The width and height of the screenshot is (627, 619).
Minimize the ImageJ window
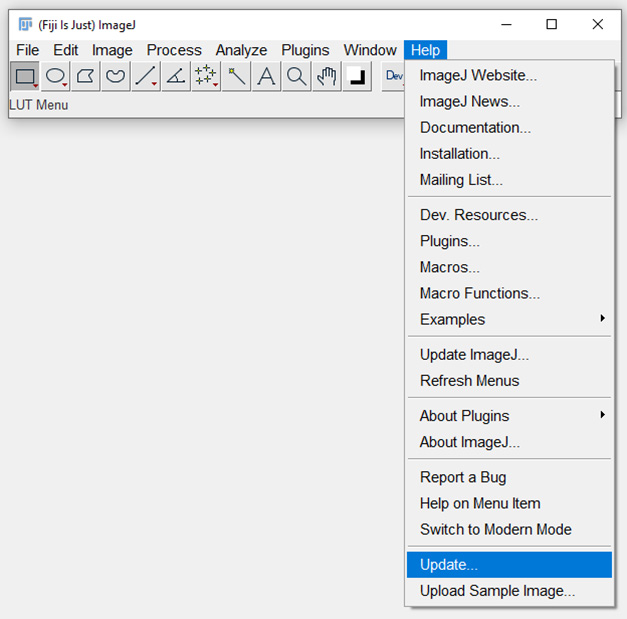506,24
